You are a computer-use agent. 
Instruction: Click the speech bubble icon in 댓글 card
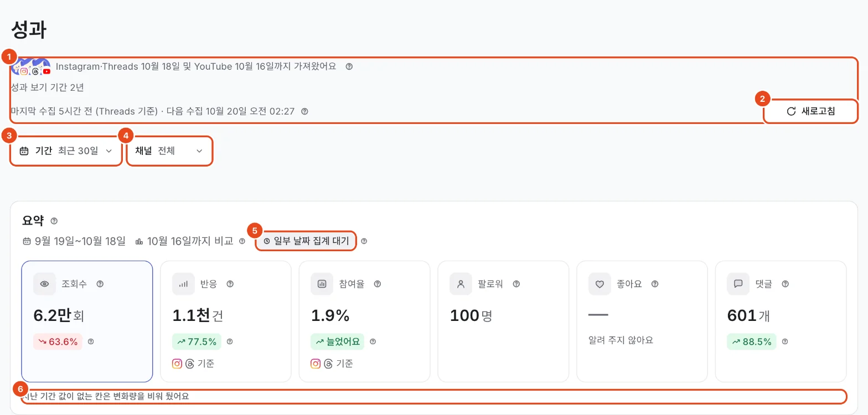[x=738, y=284]
